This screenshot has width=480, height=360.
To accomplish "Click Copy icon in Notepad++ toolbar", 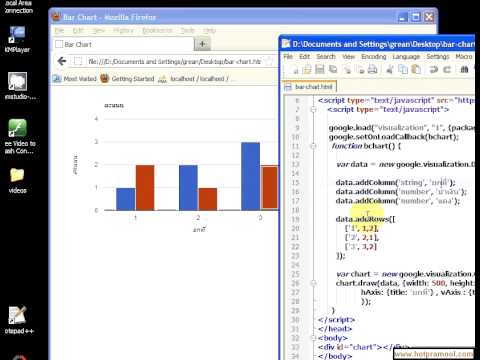I will [403, 69].
